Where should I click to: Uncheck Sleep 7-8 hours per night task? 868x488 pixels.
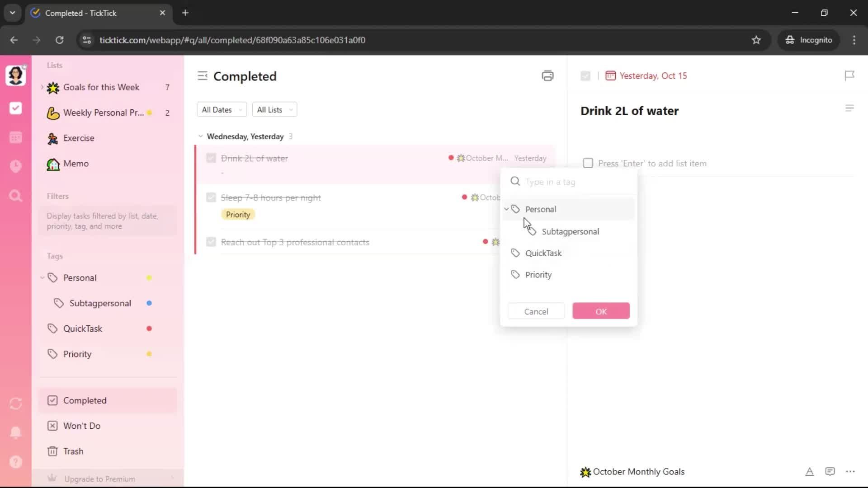click(211, 197)
